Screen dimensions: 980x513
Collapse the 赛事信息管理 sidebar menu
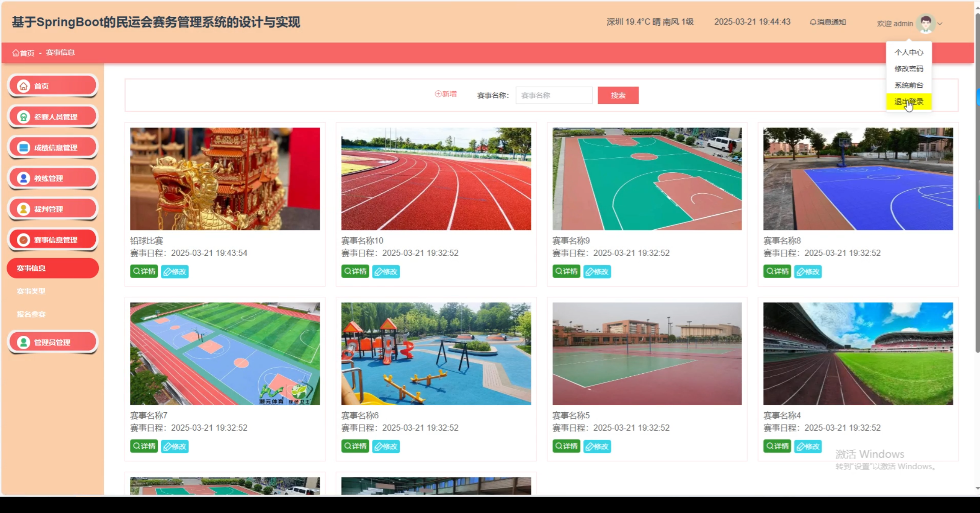[x=53, y=240]
